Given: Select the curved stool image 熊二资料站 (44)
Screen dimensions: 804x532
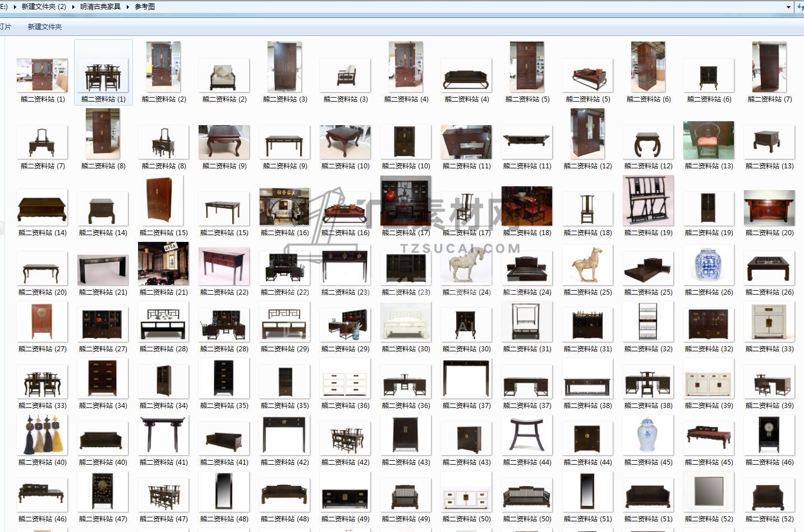Looking at the screenshot, I should coord(527,435).
